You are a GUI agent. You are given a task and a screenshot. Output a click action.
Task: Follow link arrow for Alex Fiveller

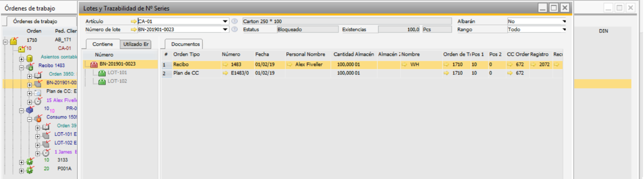tap(290, 64)
